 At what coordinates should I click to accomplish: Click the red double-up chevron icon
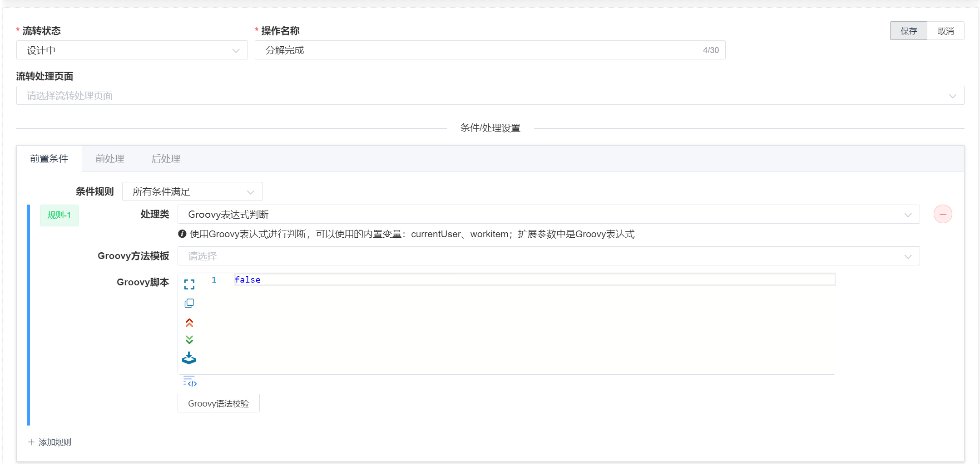tap(189, 323)
